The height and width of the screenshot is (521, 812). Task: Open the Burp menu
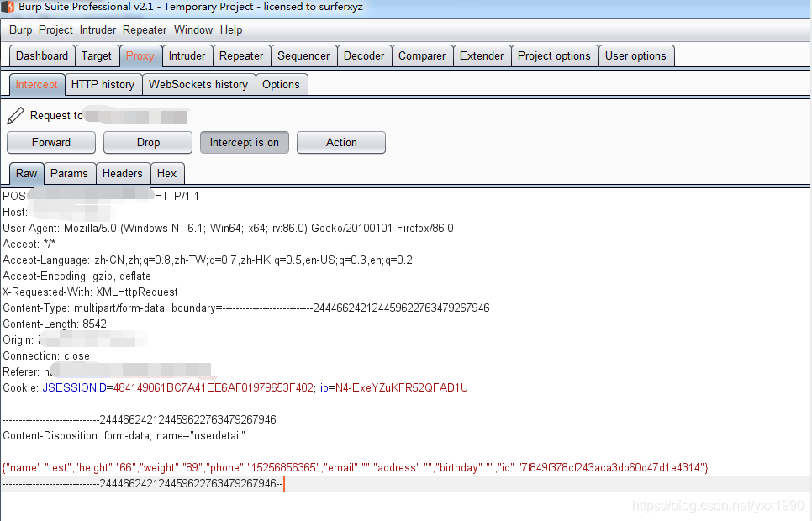tap(21, 30)
